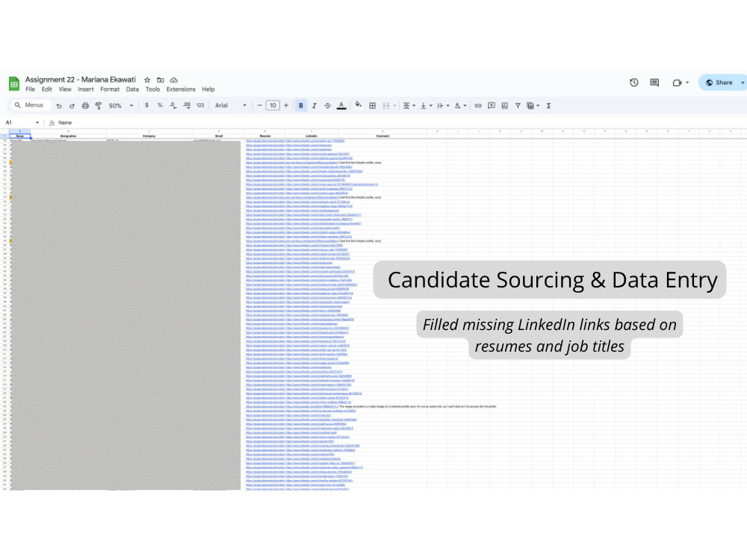
Task: Open the vertical align dropdown
Action: click(x=426, y=106)
